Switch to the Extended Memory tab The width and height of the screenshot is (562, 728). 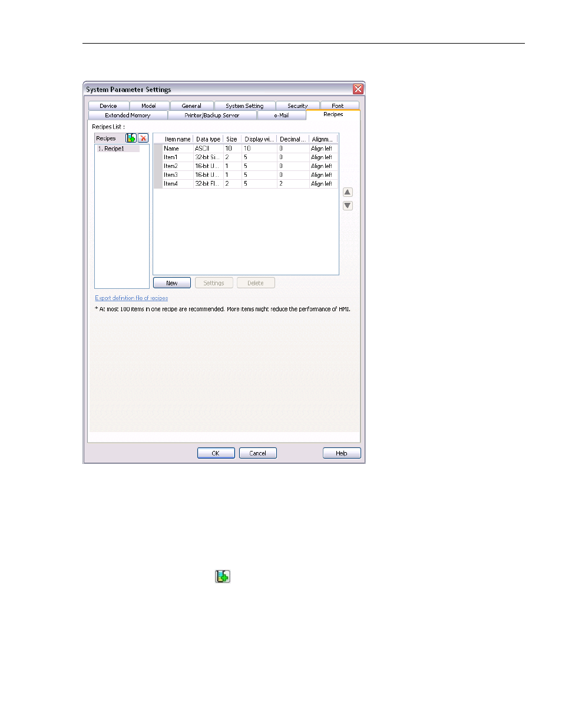(x=128, y=115)
